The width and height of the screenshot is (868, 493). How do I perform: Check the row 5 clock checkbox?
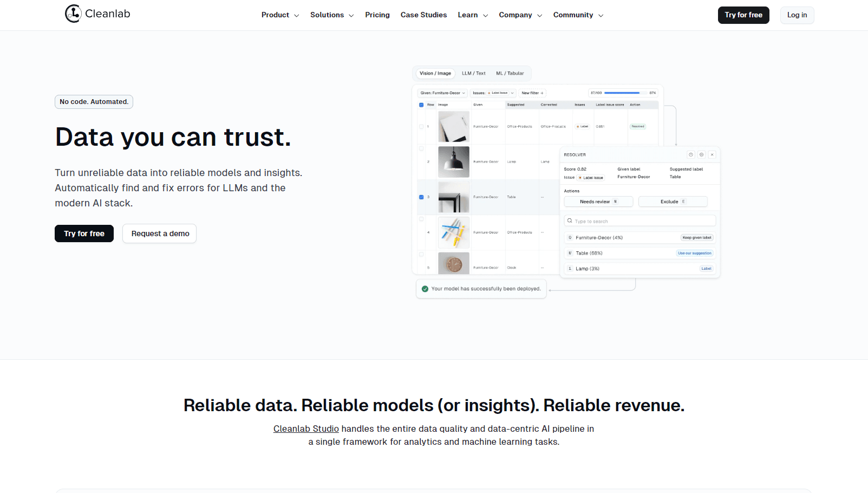421,254
